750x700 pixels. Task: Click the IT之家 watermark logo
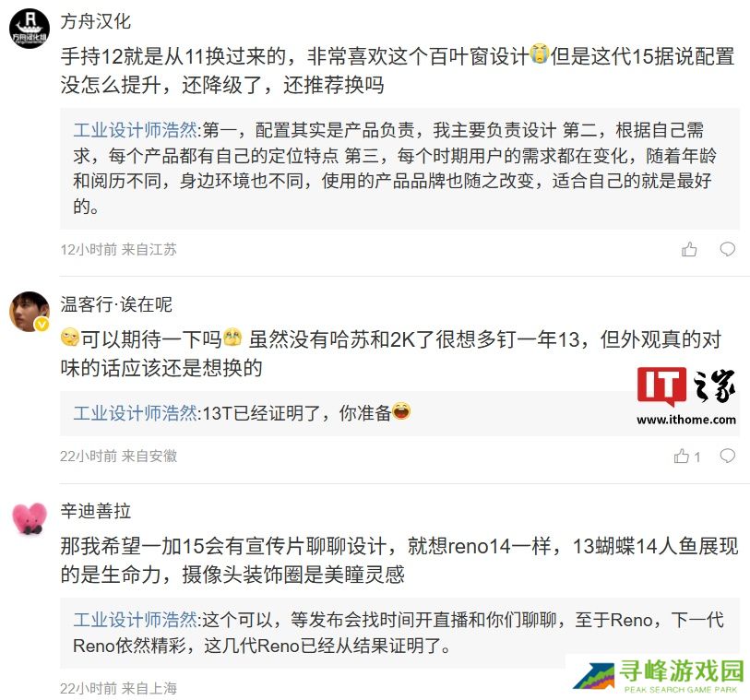point(686,397)
